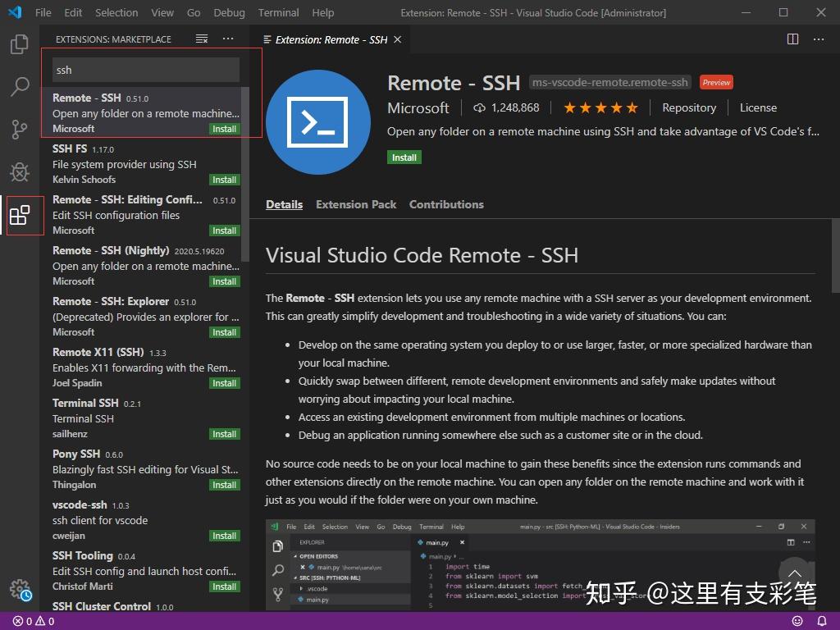Switch to the Extension Pack tab
The image size is (840, 630).
[x=356, y=204]
